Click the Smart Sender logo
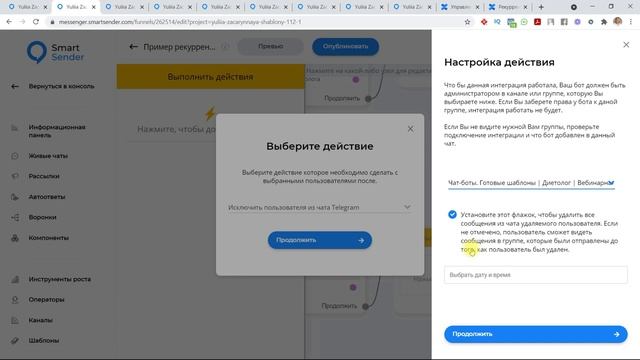This screenshot has height=360, width=640. (56, 52)
